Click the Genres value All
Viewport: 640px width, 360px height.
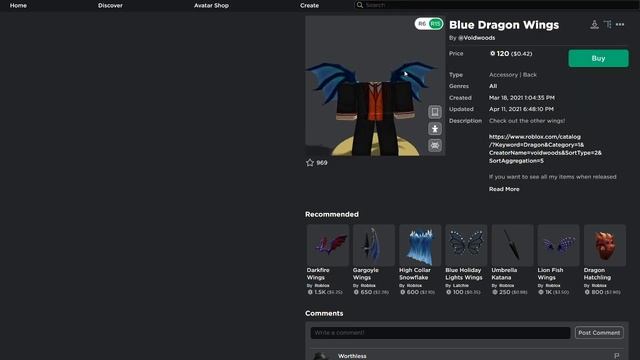493,86
